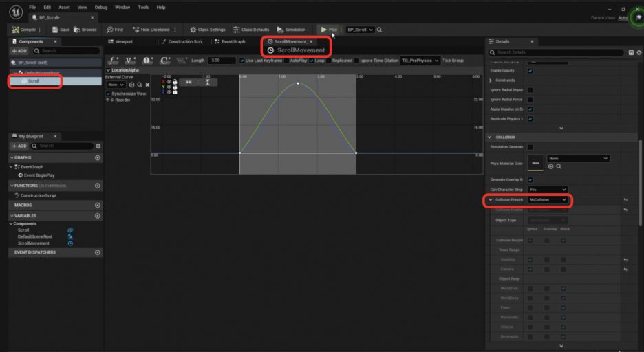Image resolution: width=644 pixels, height=352 pixels.
Task: Click ADD in Components panel
Action: click(19, 51)
